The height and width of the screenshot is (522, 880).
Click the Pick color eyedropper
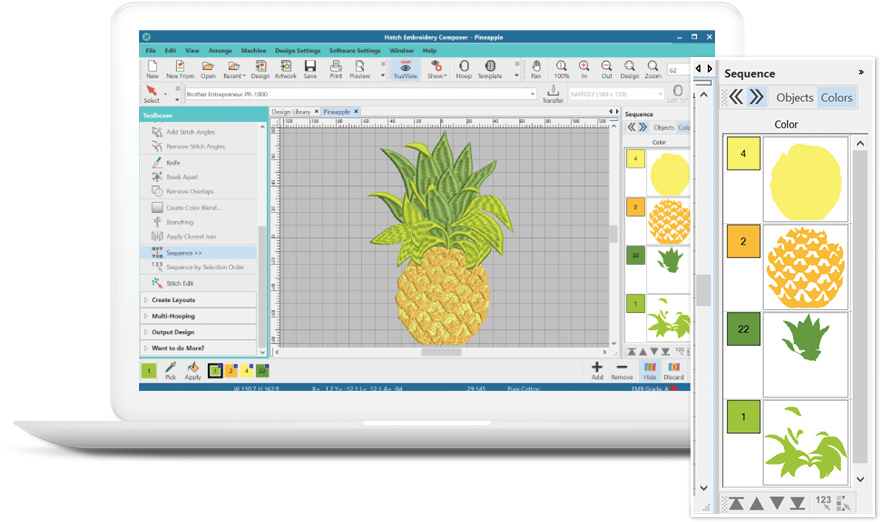(171, 371)
